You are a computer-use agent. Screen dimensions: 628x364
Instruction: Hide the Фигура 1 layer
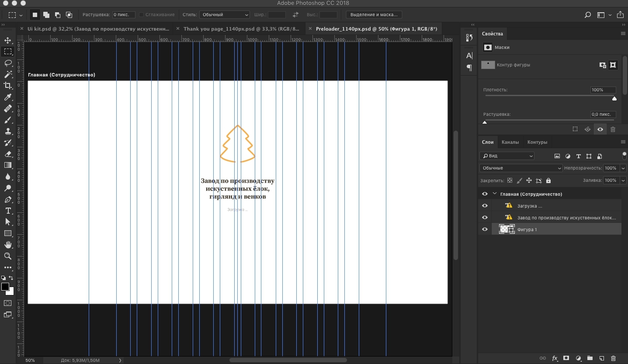(x=485, y=229)
